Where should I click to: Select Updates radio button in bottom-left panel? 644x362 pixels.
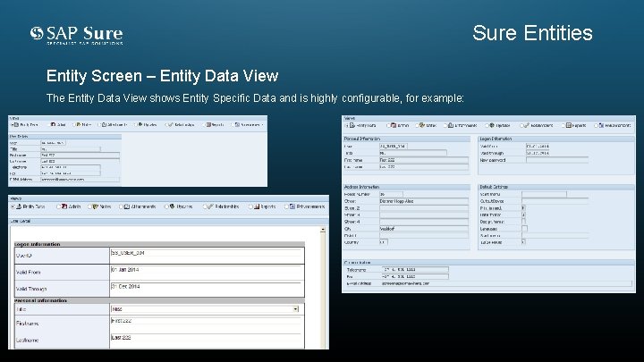tap(166, 206)
